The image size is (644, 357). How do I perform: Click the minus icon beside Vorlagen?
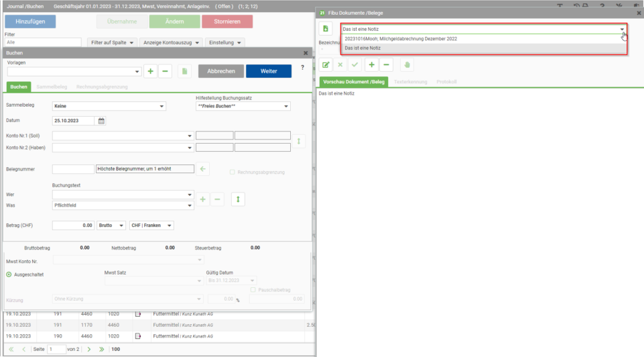pyautogui.click(x=165, y=71)
